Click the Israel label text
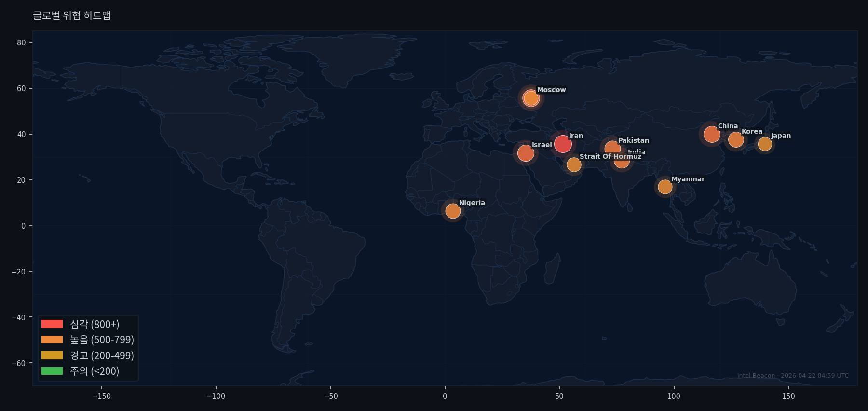 542,145
